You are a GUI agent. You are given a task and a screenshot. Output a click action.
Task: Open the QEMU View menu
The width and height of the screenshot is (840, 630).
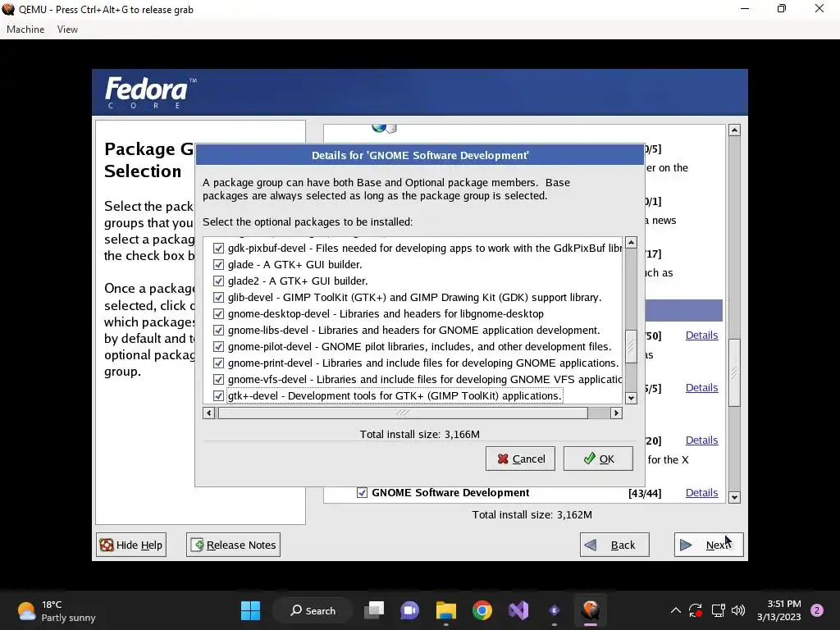pos(67,30)
